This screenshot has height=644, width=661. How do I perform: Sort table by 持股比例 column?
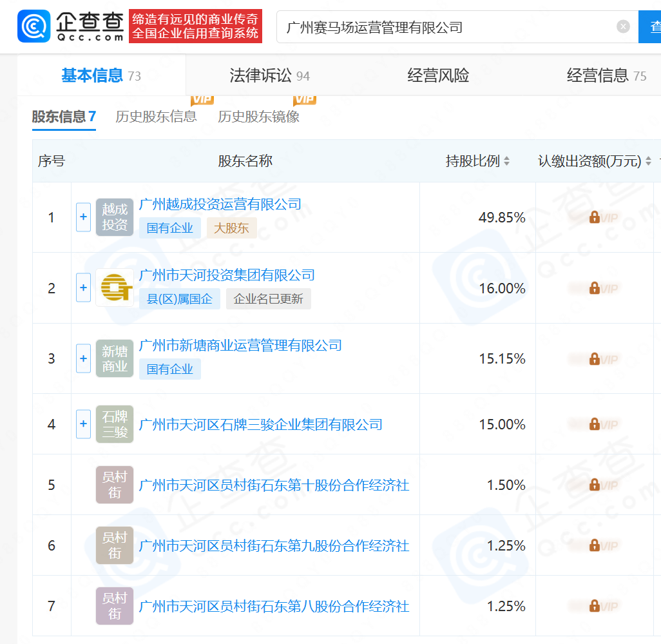point(507,161)
